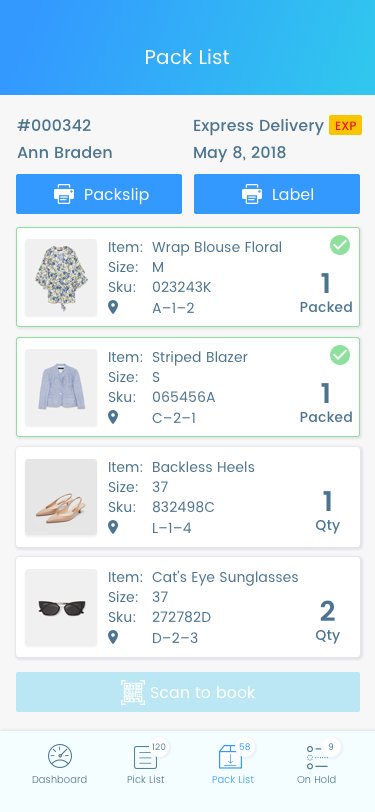Toggle packed checkmark on Wrap Blouse Floral

point(340,245)
